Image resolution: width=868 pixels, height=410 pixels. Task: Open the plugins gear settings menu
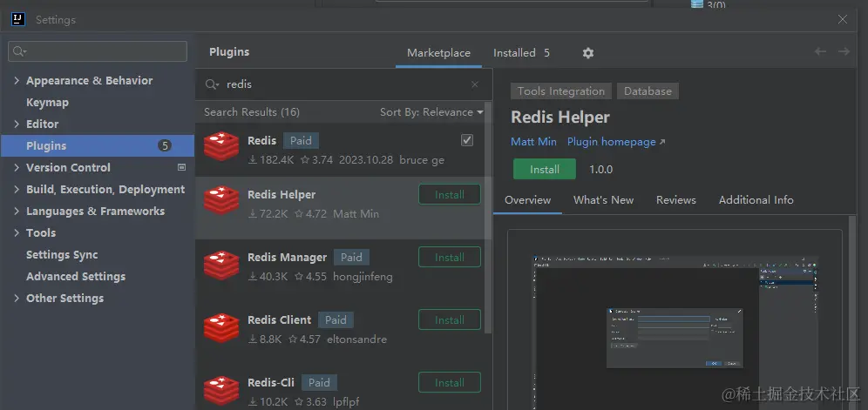click(588, 53)
